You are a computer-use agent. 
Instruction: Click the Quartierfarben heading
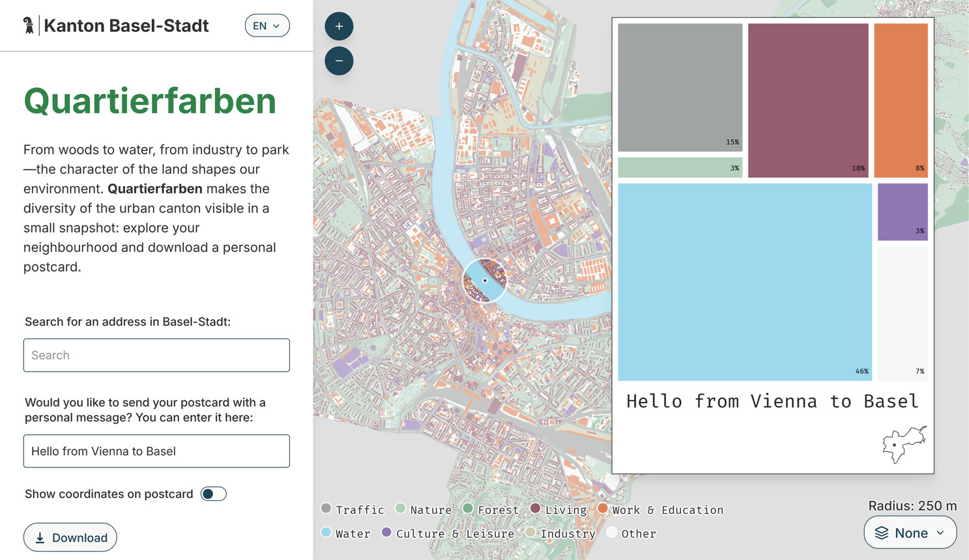click(x=150, y=101)
